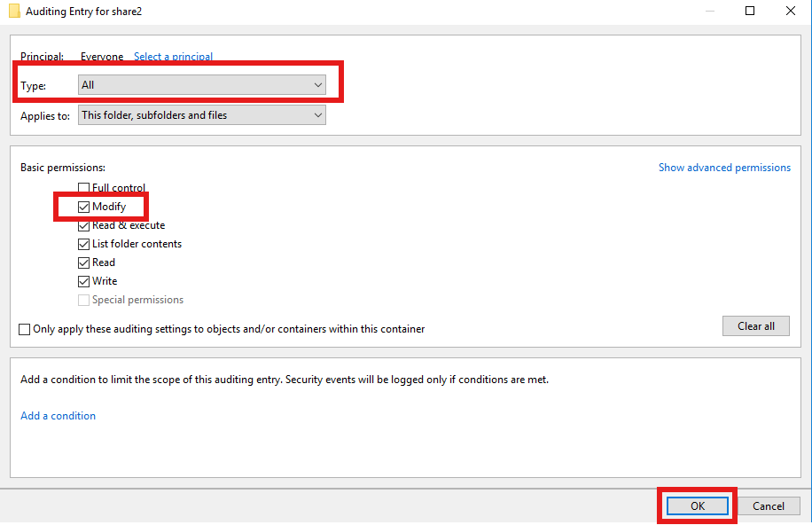Toggle the Write permission checkbox
The width and height of the screenshot is (812, 525).
click(84, 281)
